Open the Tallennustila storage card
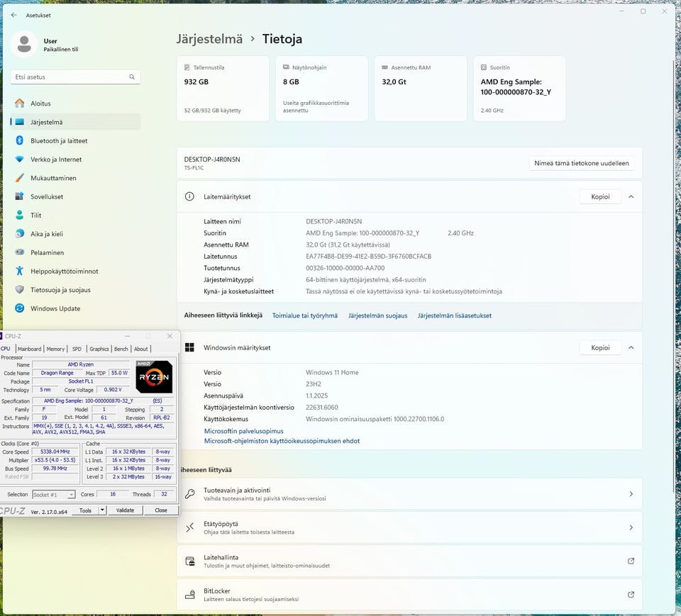Viewport: 681px width, 616px height. point(223,88)
